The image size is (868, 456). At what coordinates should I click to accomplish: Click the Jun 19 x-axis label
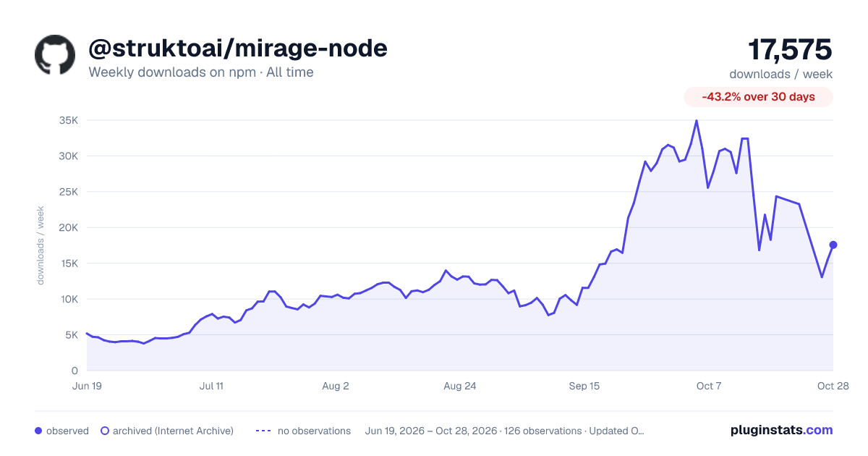click(x=87, y=386)
